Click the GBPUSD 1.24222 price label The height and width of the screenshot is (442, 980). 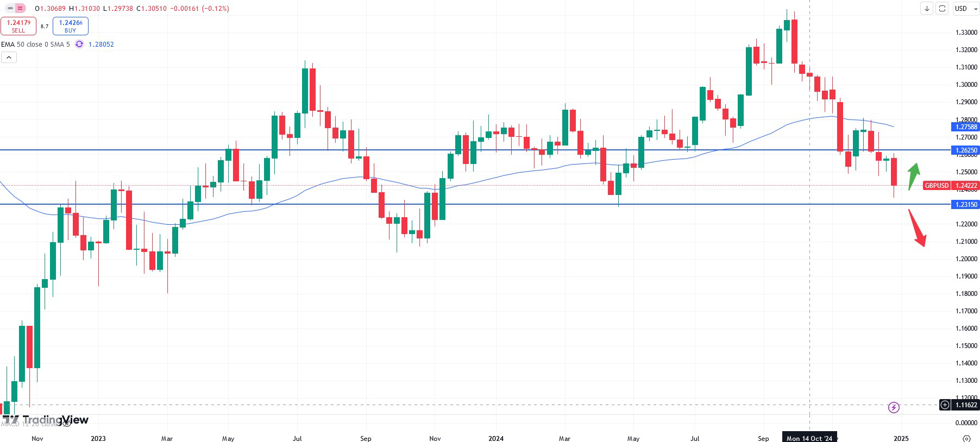coord(951,186)
